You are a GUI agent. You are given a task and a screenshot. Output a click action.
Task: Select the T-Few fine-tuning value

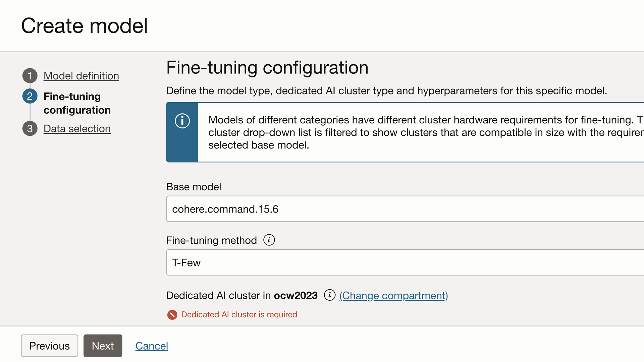coord(186,262)
